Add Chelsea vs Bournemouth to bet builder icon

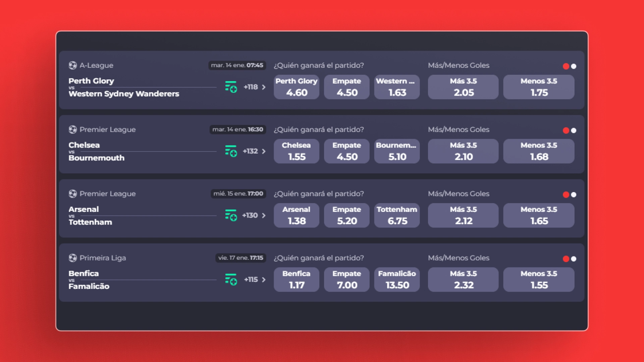[231, 151]
